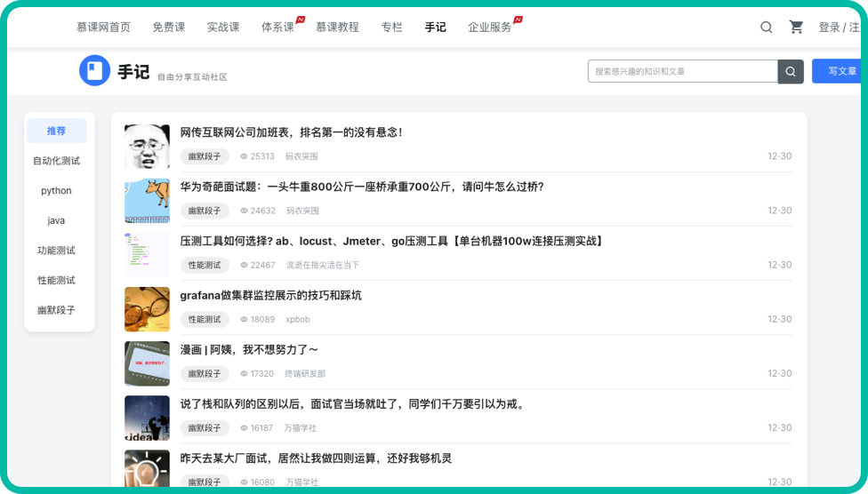Select 企业服务 in the top navigation
The height and width of the screenshot is (494, 868).
click(x=490, y=28)
